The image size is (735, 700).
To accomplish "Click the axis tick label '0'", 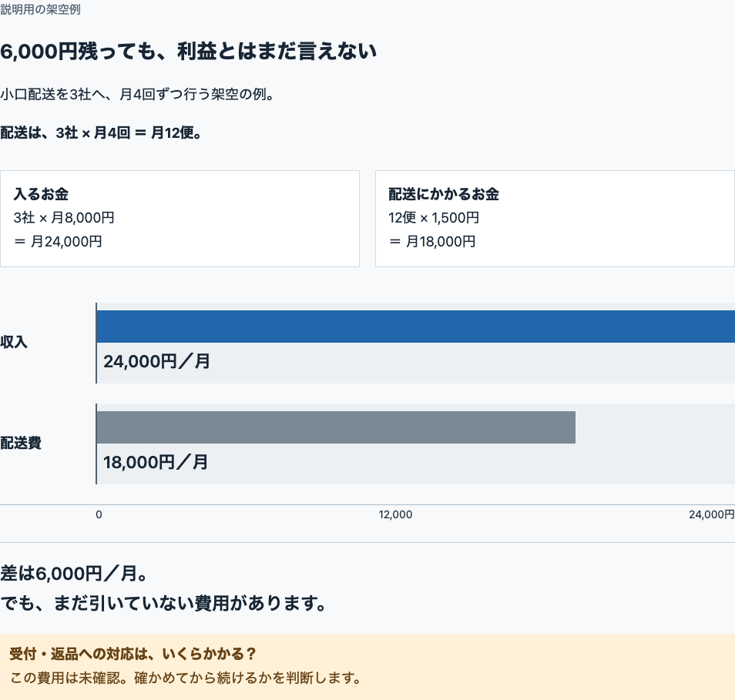I will click(x=99, y=514).
